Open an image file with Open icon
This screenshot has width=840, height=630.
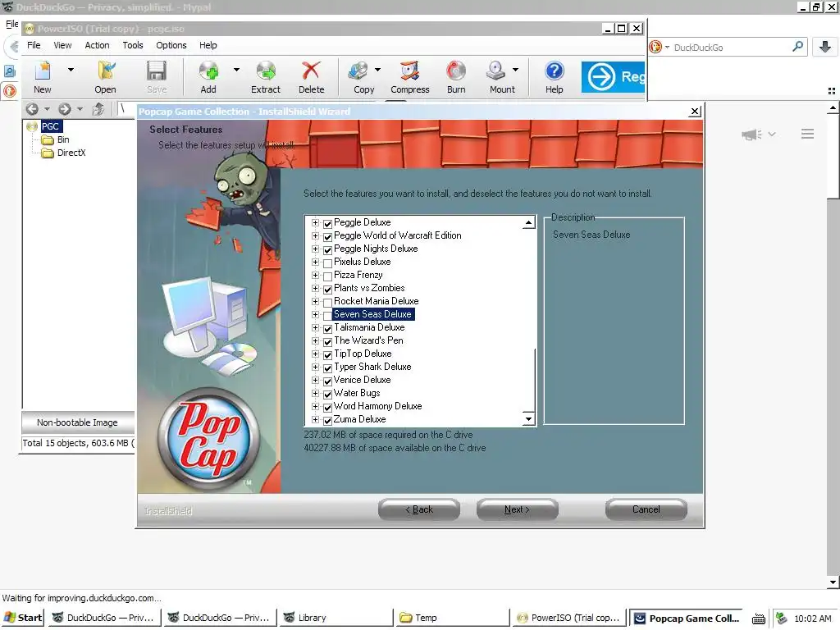(x=106, y=71)
